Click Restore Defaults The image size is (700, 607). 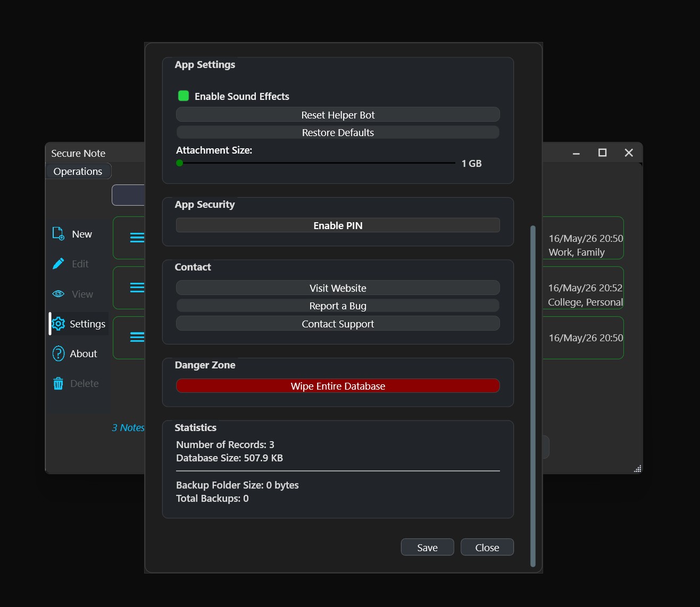[338, 132]
